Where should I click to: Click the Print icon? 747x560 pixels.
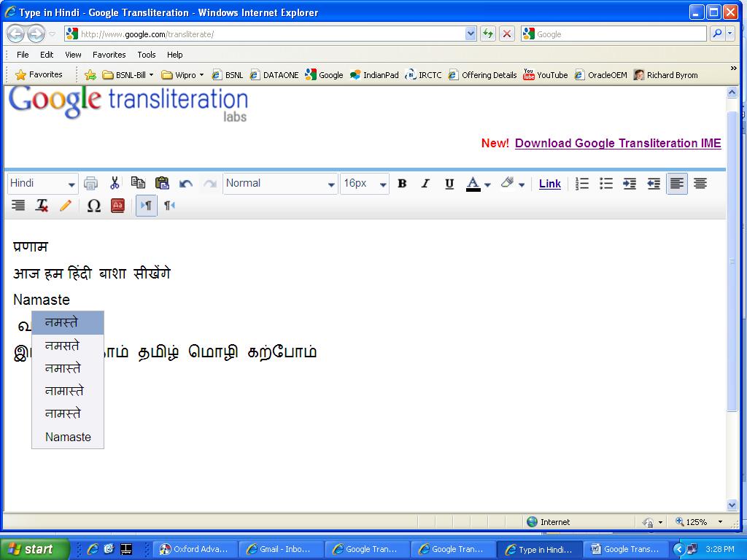[90, 183]
